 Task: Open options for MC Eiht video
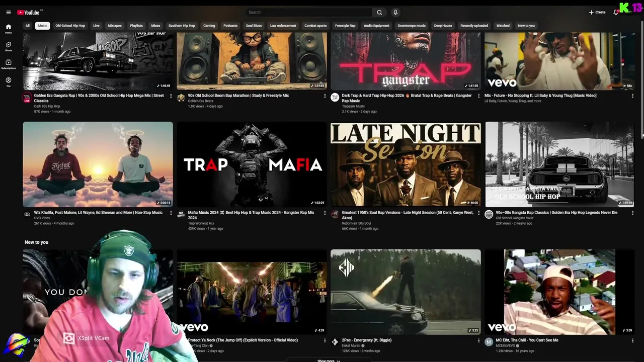coord(632,340)
